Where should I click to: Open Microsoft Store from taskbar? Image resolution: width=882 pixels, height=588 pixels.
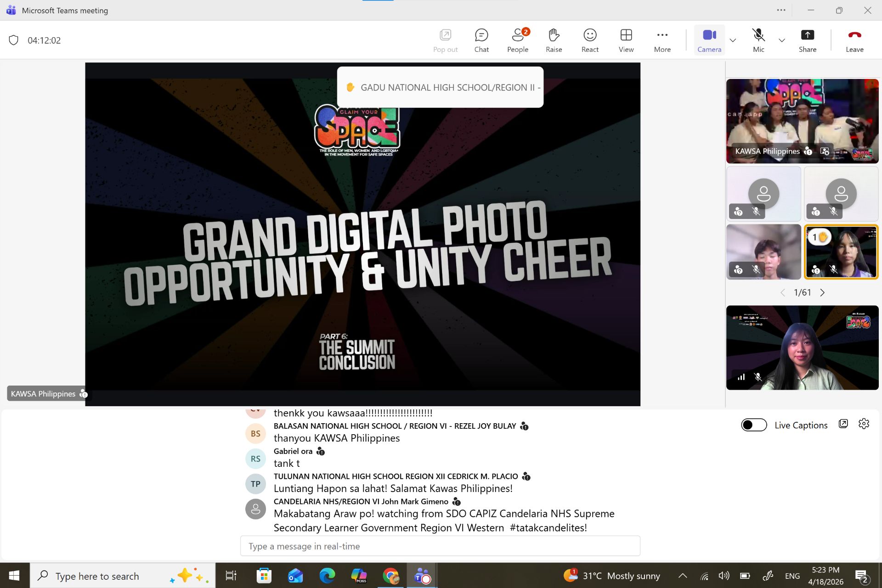click(264, 576)
